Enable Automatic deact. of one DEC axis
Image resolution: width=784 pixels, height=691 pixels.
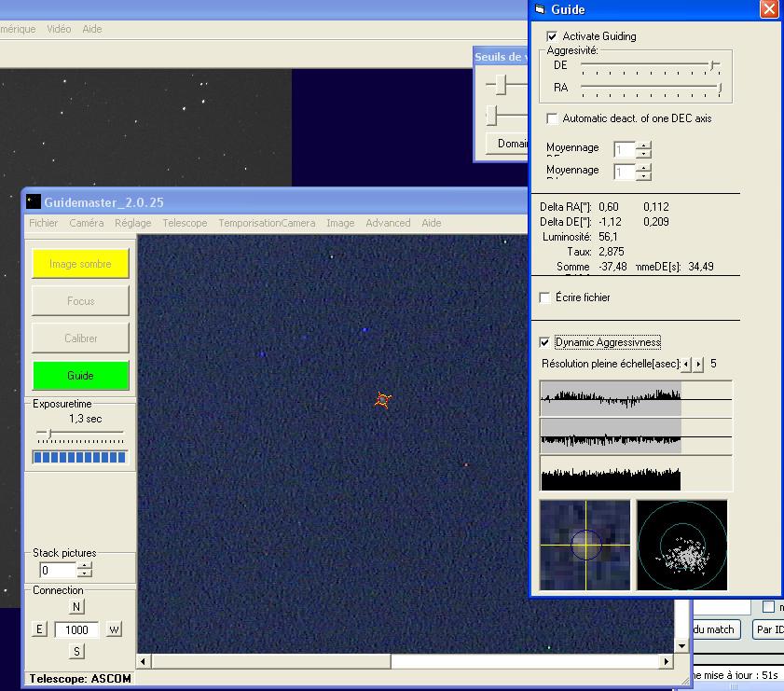[552, 118]
